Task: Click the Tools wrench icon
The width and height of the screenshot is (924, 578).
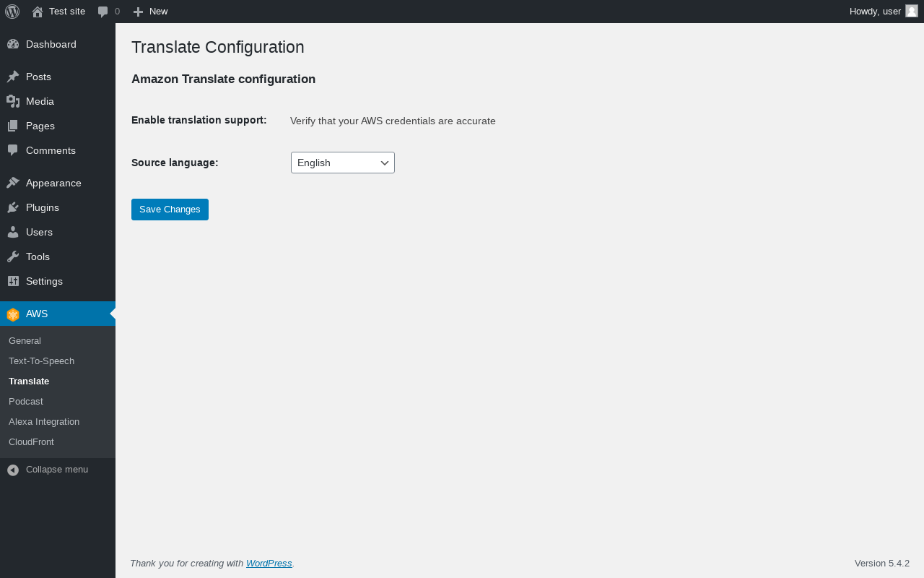Action: 13,256
